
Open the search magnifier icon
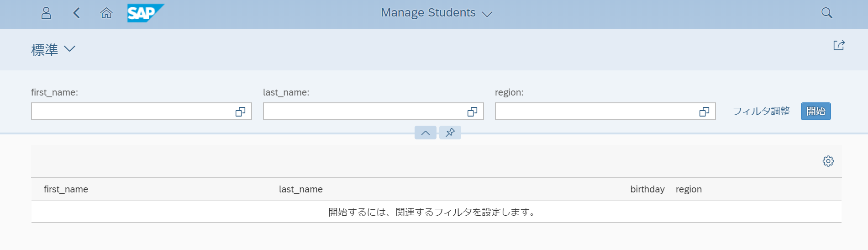click(x=826, y=13)
